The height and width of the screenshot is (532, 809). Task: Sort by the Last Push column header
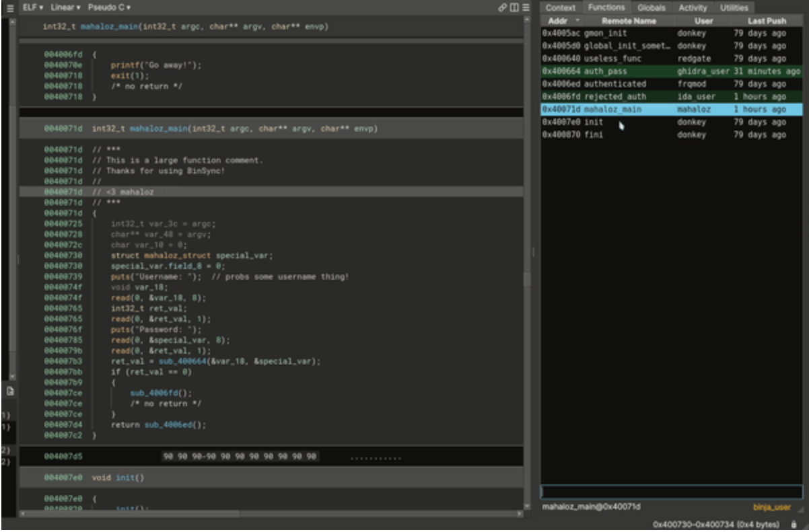point(767,21)
